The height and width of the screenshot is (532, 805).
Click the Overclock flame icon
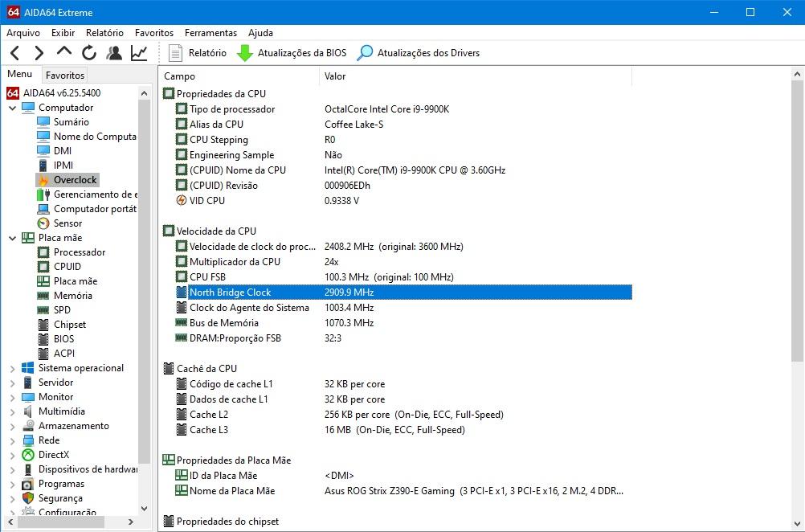[x=43, y=180]
